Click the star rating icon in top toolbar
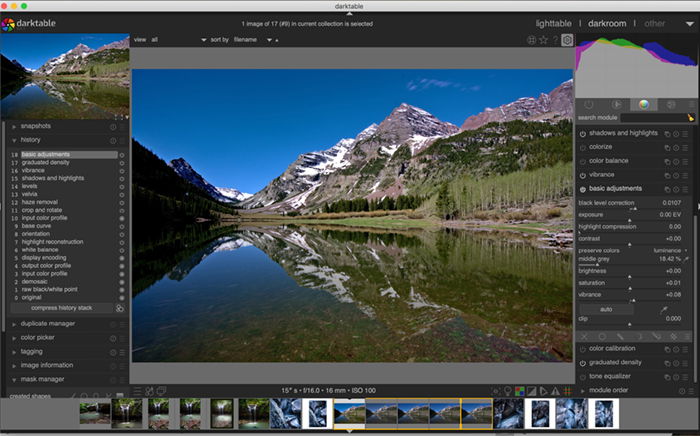This screenshot has width=700, height=436. [543, 40]
